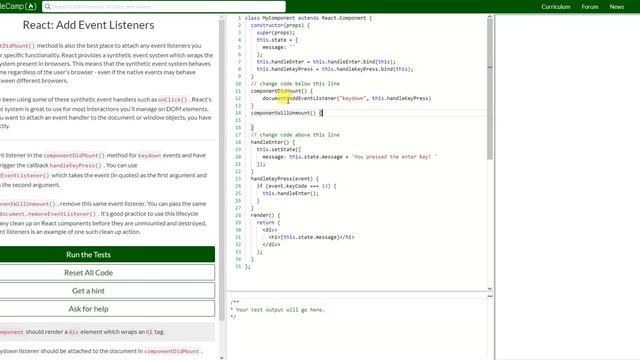Open the News link

pos(616,7)
